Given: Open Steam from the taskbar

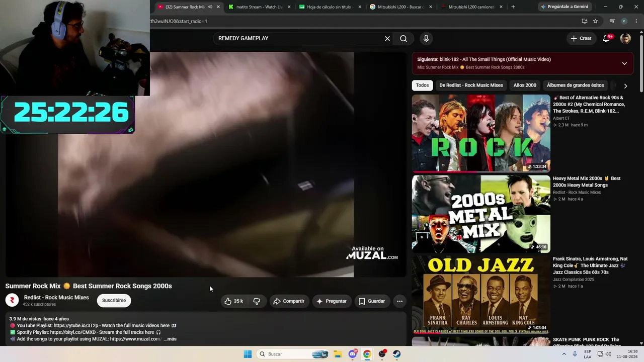Looking at the screenshot, I should pos(397,354).
